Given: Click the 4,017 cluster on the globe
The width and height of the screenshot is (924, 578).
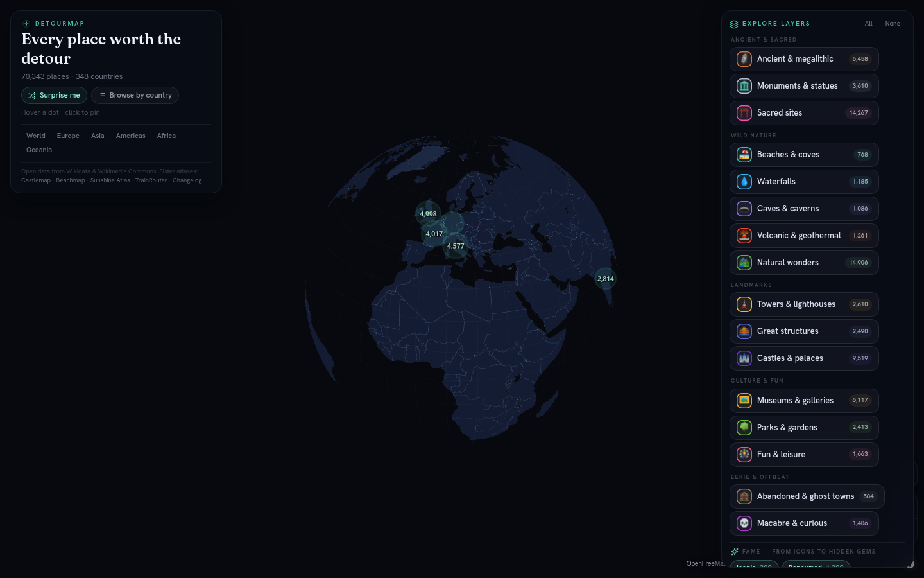Looking at the screenshot, I should click(x=434, y=234).
